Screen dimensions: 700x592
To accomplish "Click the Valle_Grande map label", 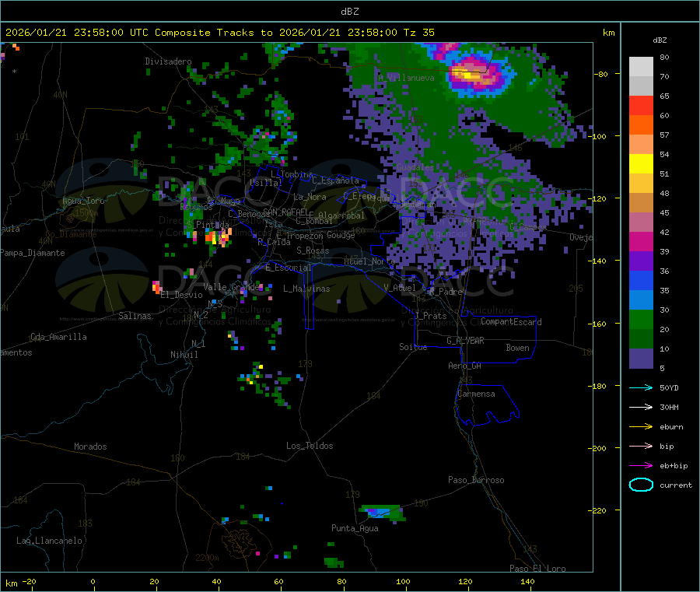I will point(232,287).
